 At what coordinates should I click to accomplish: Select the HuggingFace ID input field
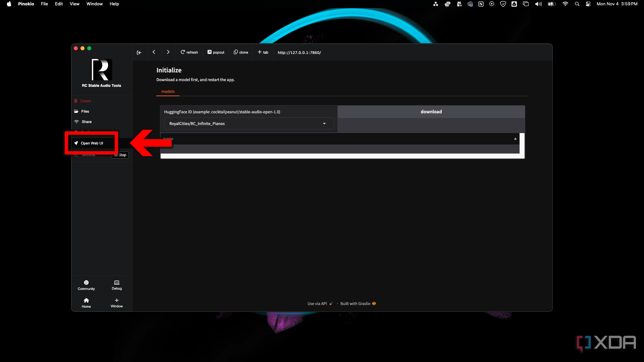tap(247, 123)
